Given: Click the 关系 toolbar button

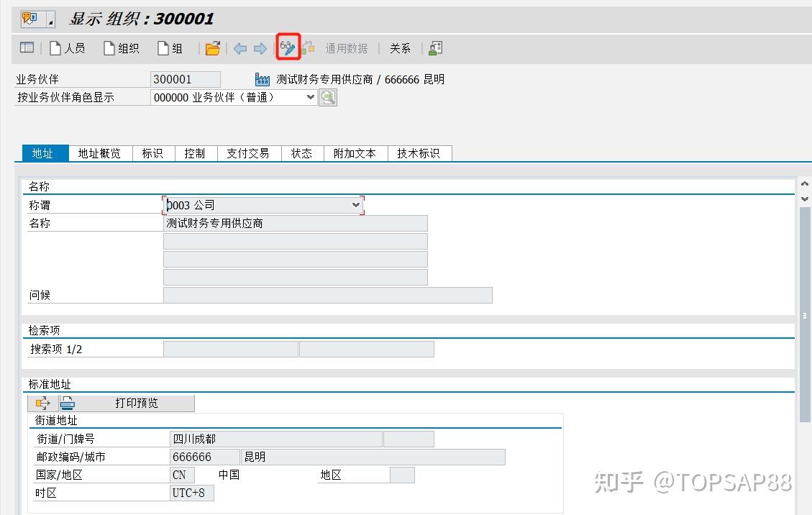Looking at the screenshot, I should click(400, 47).
